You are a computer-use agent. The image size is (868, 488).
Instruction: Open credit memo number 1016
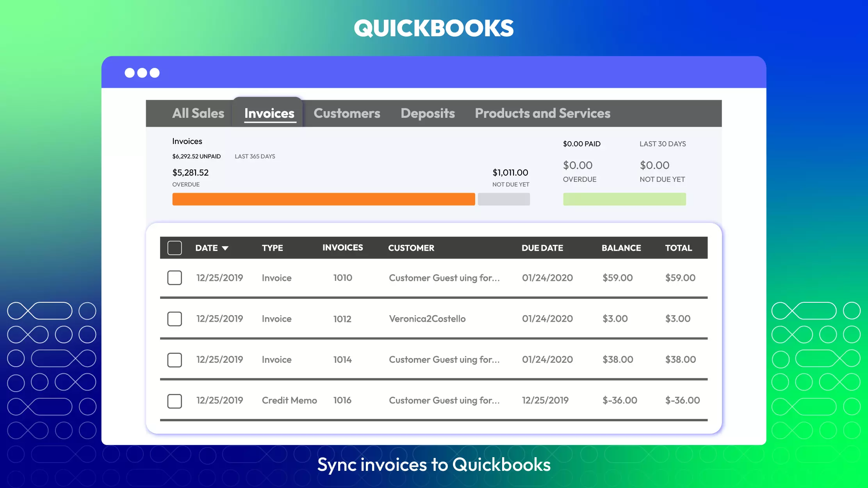tap(342, 400)
